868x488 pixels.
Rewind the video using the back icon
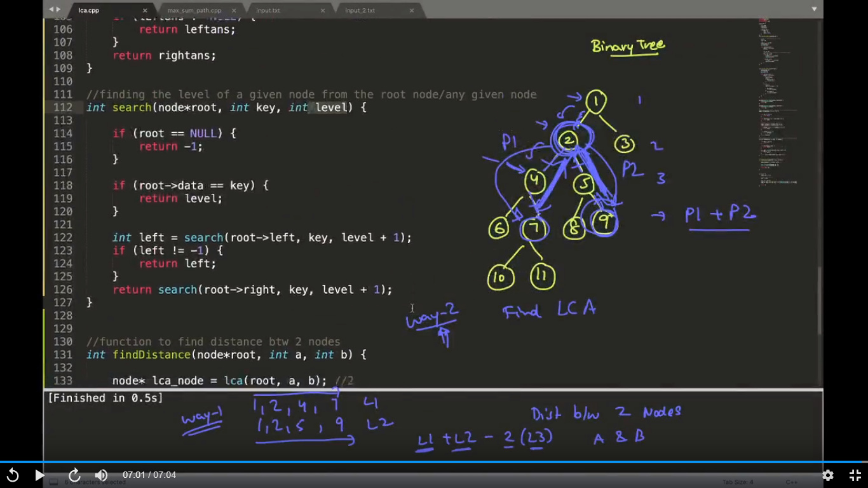point(13,475)
